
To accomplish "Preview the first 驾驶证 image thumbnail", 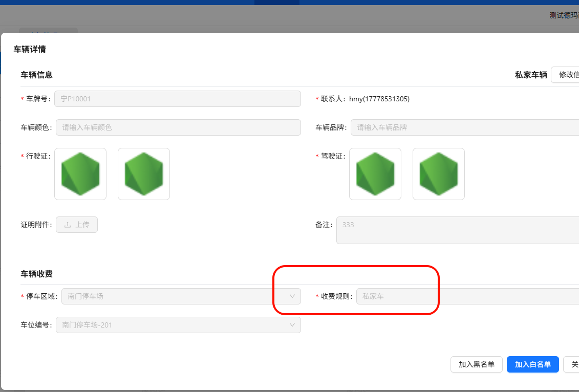I will pos(375,174).
